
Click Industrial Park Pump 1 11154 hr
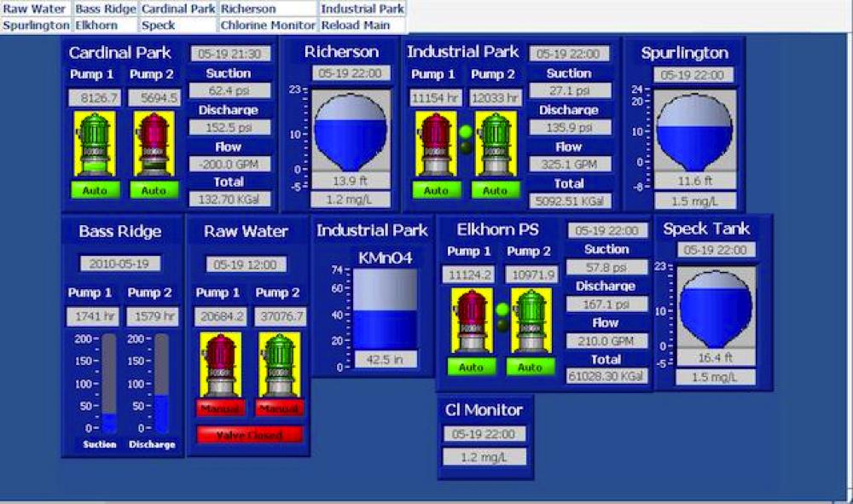(436, 98)
